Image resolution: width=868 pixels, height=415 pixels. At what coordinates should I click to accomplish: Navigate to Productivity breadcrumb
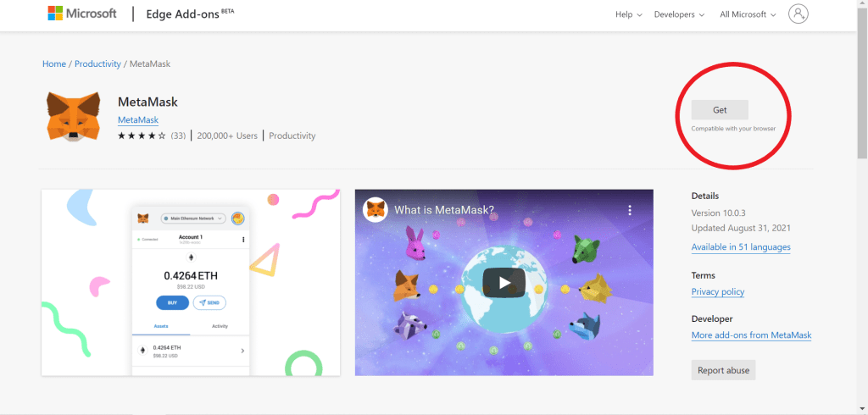97,64
